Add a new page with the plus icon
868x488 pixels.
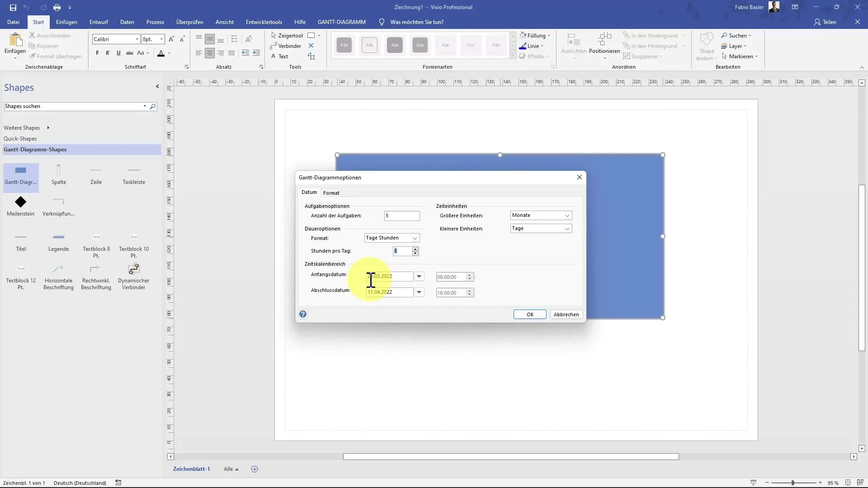tap(255, 469)
